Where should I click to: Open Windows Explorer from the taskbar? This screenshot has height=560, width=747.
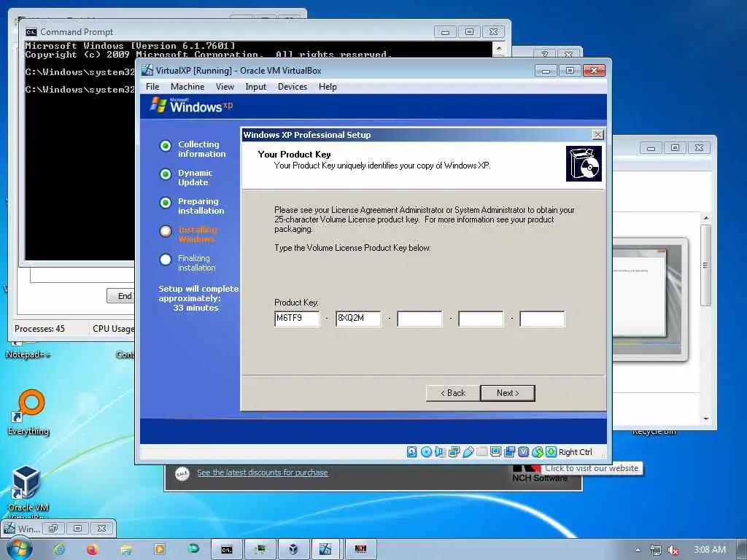126,550
